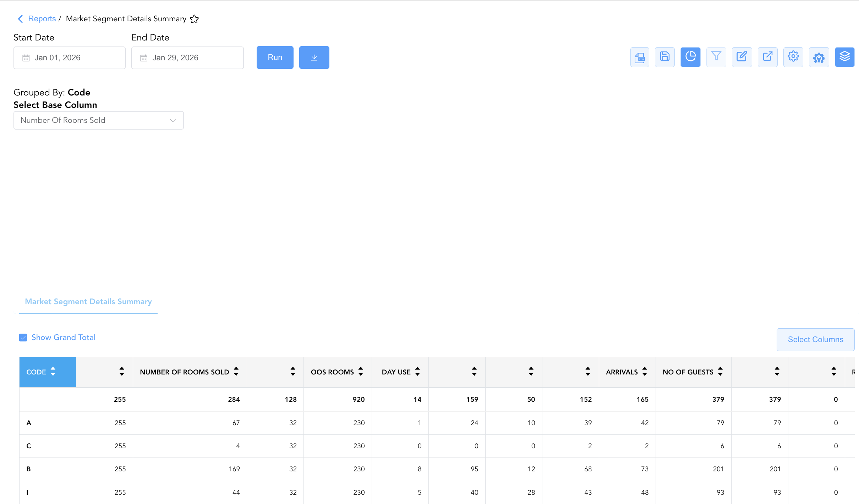The height and width of the screenshot is (504, 859).
Task: Uncheck the Show Grand Total checkbox
Action: coord(23,338)
